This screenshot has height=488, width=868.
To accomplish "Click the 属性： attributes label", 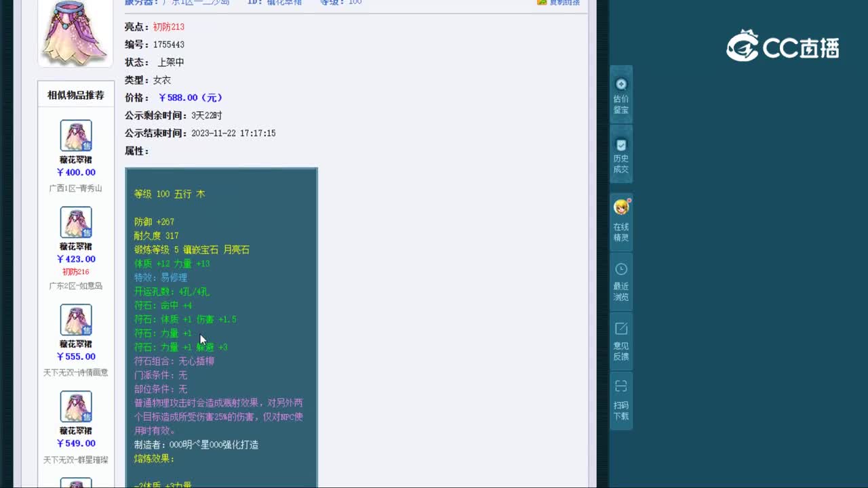I will 137,151.
